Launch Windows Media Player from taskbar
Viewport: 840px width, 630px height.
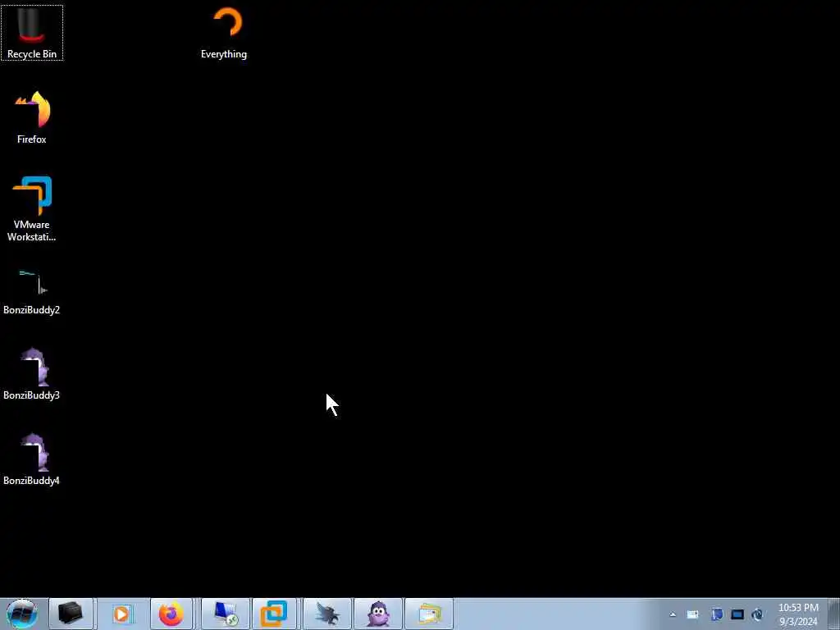coord(121,614)
